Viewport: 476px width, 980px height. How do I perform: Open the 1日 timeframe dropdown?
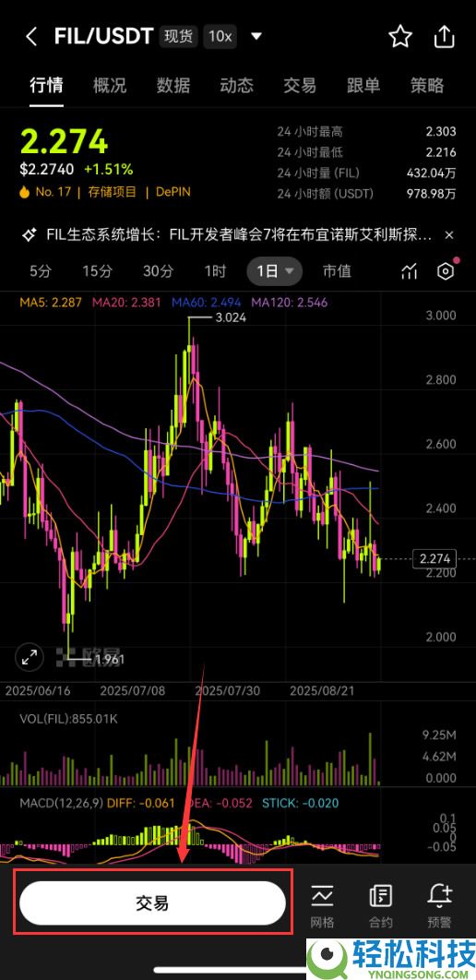point(275,271)
